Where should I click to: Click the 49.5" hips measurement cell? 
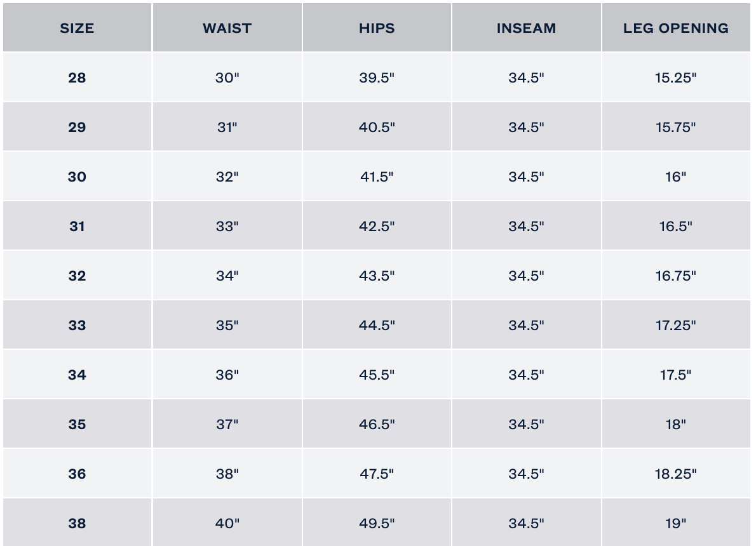pos(377,524)
